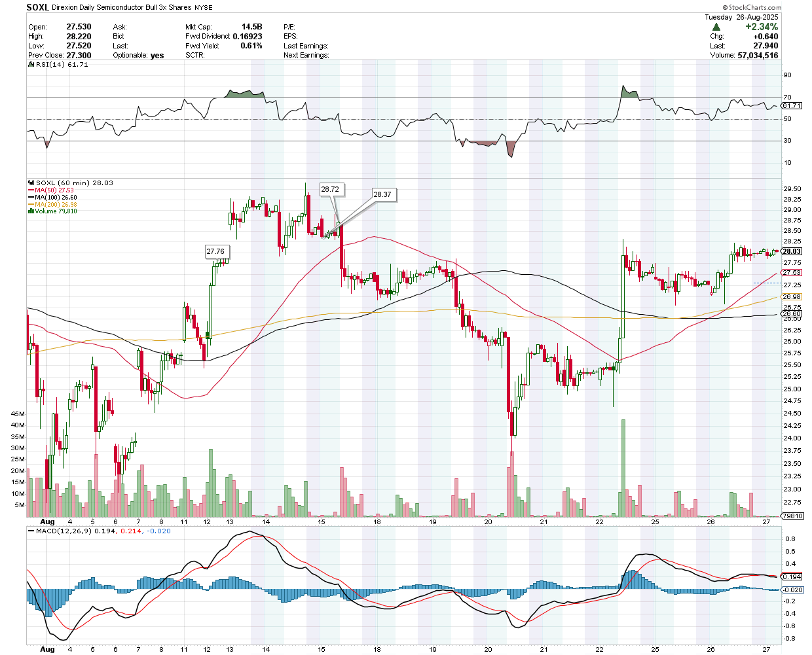Click the 26.60 MA tag on the price axis

click(792, 314)
